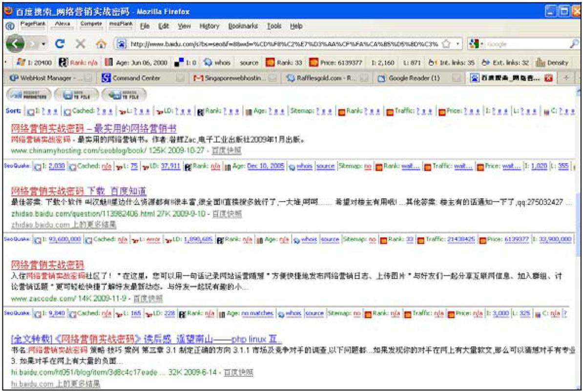Viewport: 583px width, 392px height.
Task: Open the '[全文转载]《网络营销实战密码》读后感' result
Action: coord(146,339)
